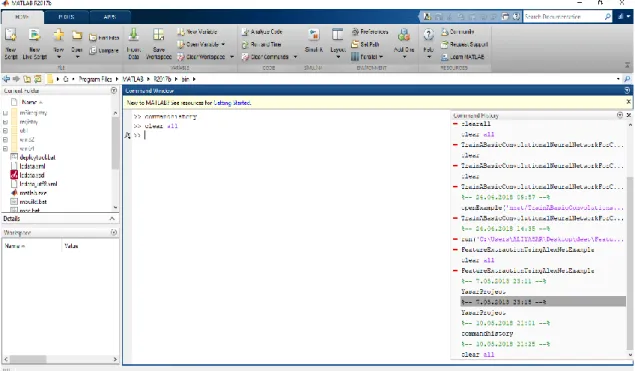
Task: Click the Clear Commands icon
Action: (x=245, y=57)
